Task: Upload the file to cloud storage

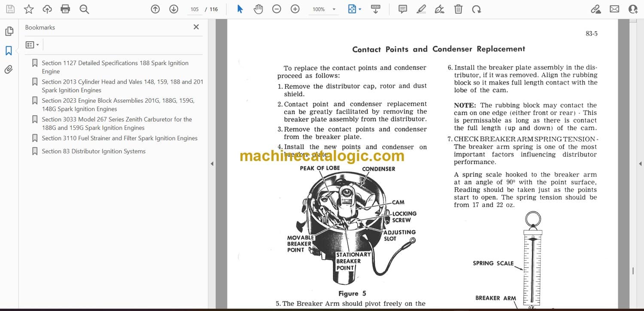Action: pos(47,9)
